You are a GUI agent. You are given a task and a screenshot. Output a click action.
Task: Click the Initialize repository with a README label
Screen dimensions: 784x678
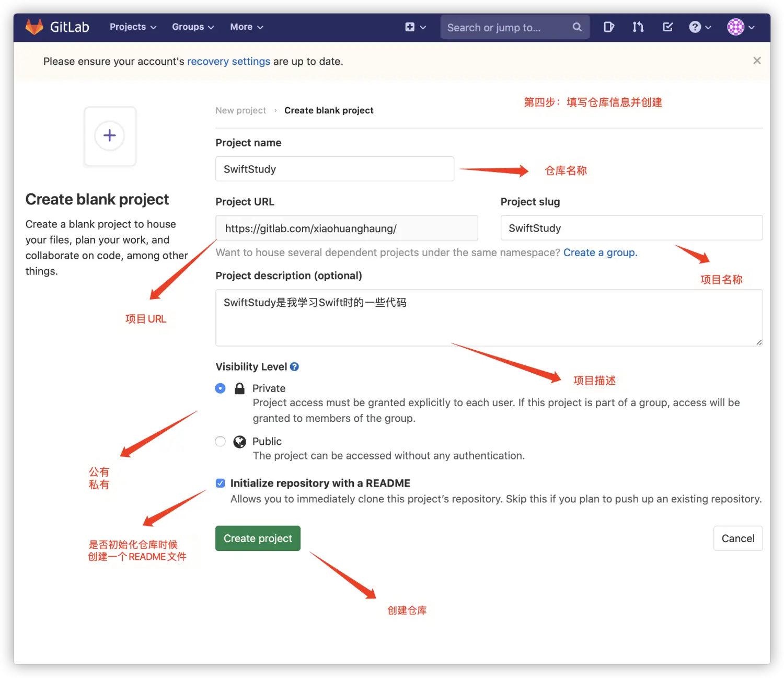[320, 483]
